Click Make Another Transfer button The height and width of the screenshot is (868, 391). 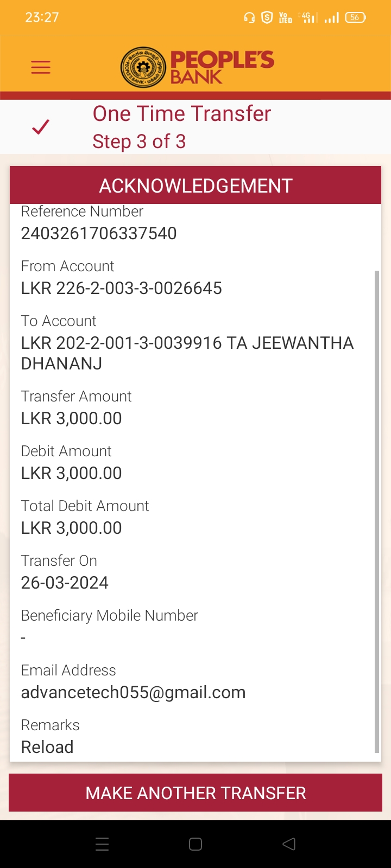pyautogui.click(x=195, y=793)
